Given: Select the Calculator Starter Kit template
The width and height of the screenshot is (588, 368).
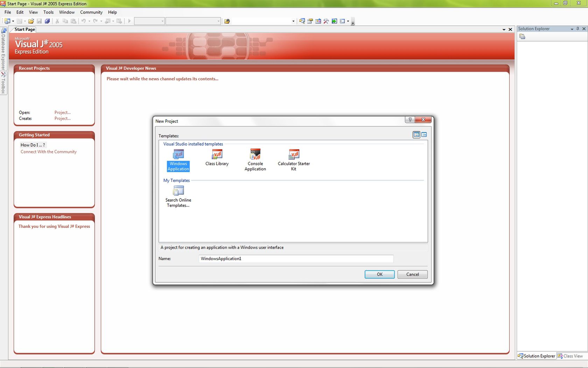Looking at the screenshot, I should [x=294, y=161].
